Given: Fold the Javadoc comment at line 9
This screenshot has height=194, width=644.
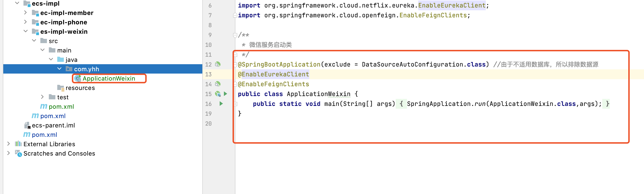Looking at the screenshot, I should tap(235, 35).
